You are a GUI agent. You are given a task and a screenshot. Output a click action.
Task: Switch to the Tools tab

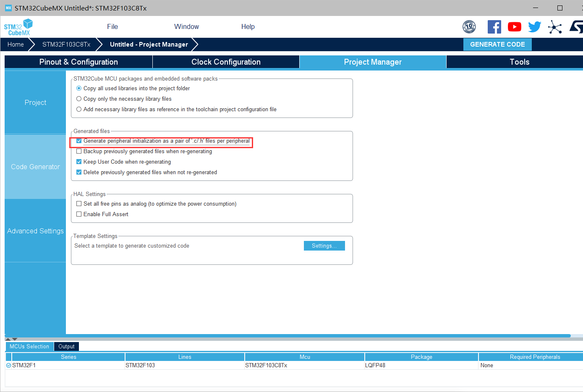[x=519, y=62]
